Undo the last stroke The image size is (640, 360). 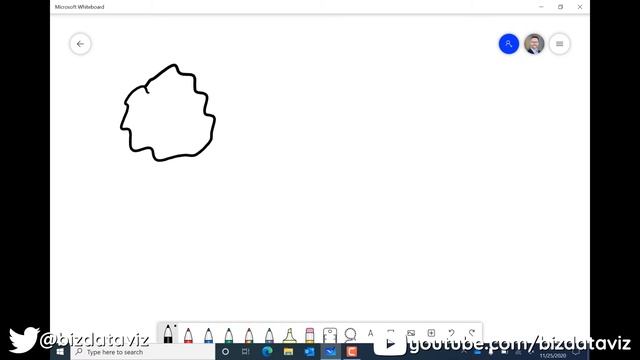(451, 333)
